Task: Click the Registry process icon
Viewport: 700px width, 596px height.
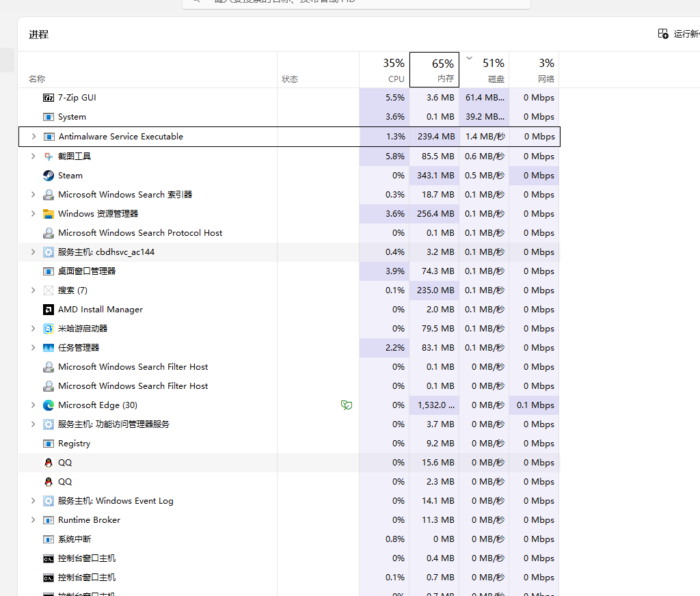Action: pyautogui.click(x=49, y=444)
